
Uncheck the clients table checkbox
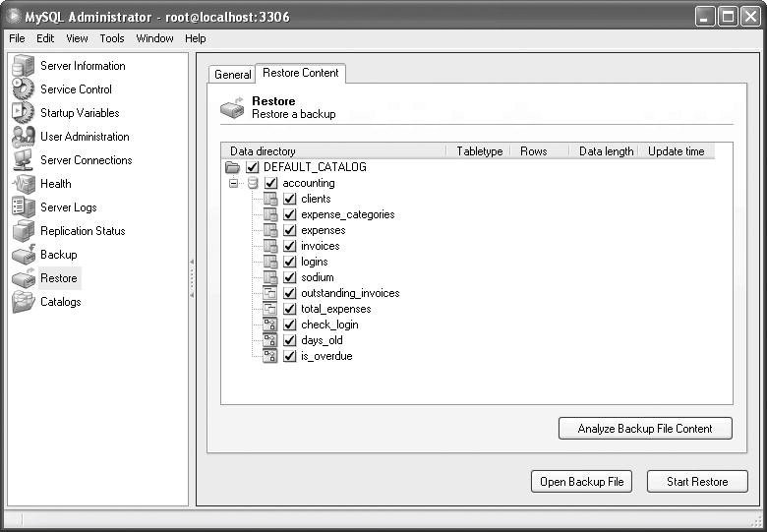tap(289, 199)
